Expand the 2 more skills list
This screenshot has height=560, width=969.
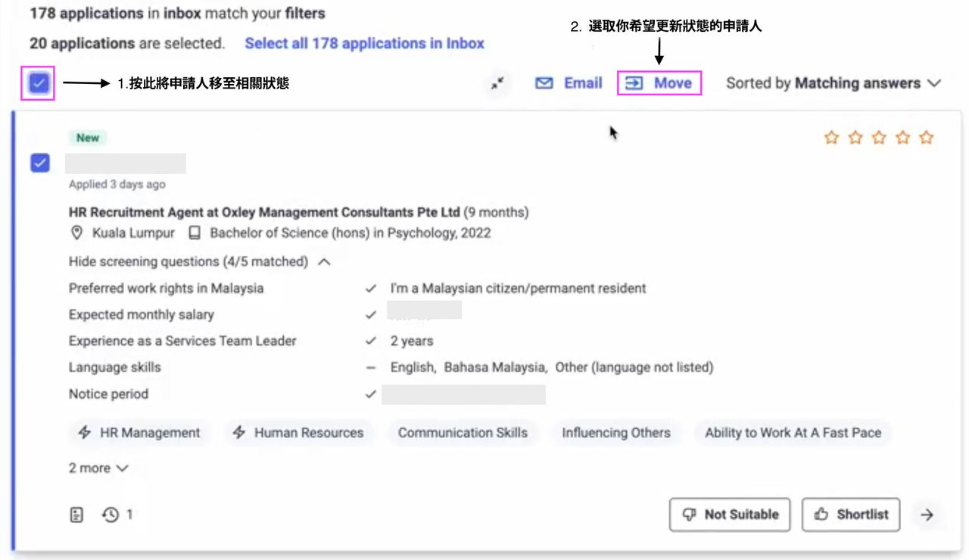[x=98, y=468]
